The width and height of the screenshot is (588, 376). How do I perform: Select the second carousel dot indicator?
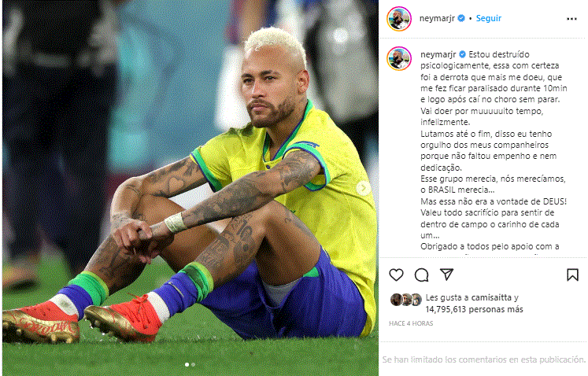pyautogui.click(x=193, y=364)
